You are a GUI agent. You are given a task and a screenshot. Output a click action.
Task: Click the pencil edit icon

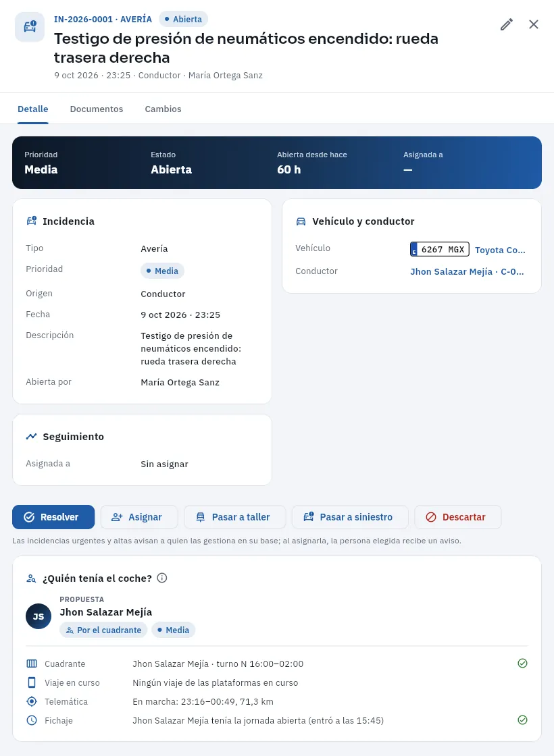(x=506, y=24)
